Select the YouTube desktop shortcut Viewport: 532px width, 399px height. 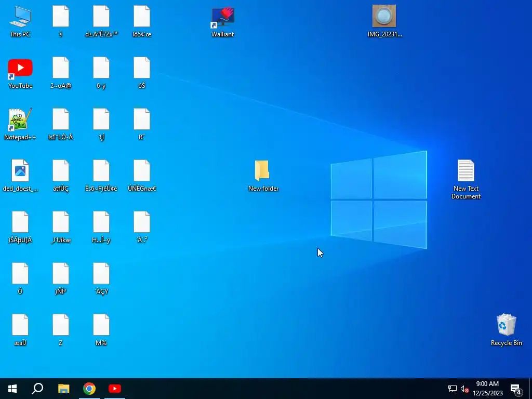point(20,73)
